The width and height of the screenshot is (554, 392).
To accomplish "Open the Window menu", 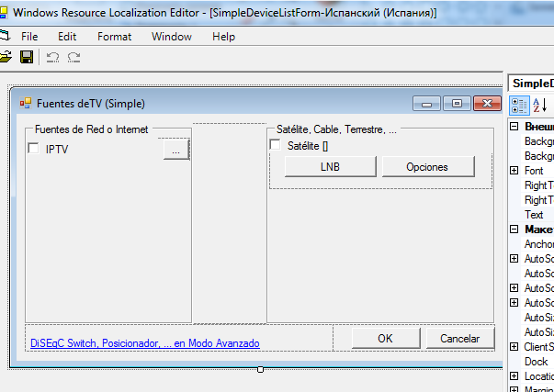I will click(x=172, y=37).
